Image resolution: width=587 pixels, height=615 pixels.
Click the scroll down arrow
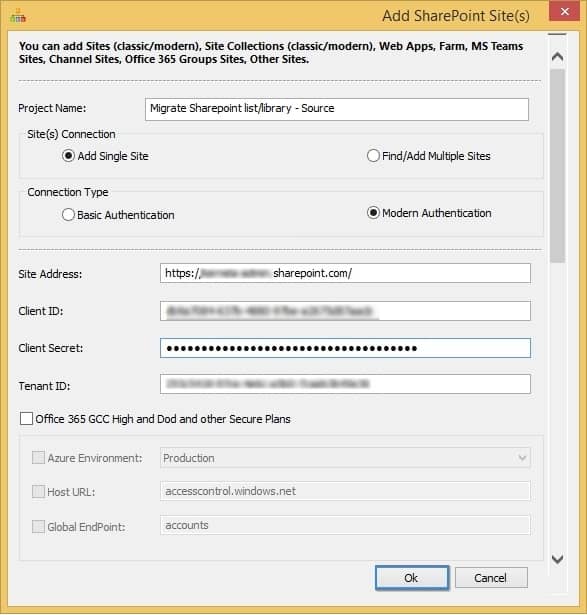[x=557, y=559]
